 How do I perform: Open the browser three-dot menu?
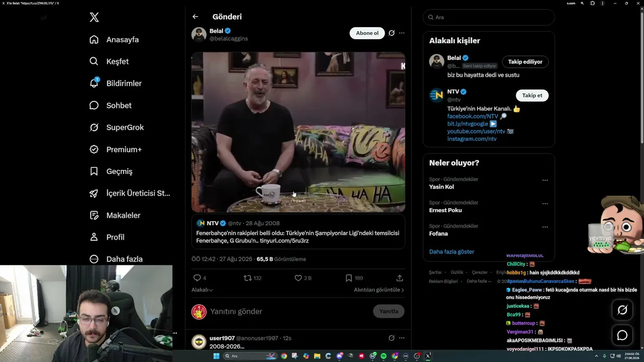(602, 4)
